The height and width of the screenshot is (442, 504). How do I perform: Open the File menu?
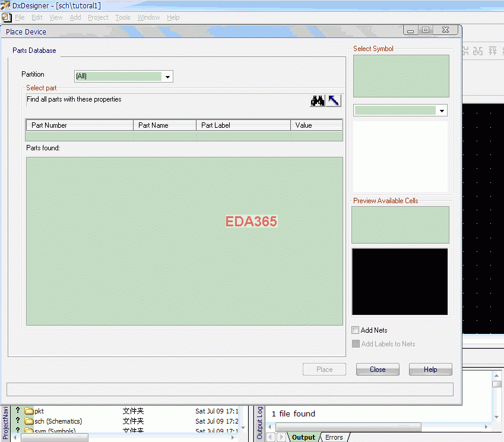(20, 17)
